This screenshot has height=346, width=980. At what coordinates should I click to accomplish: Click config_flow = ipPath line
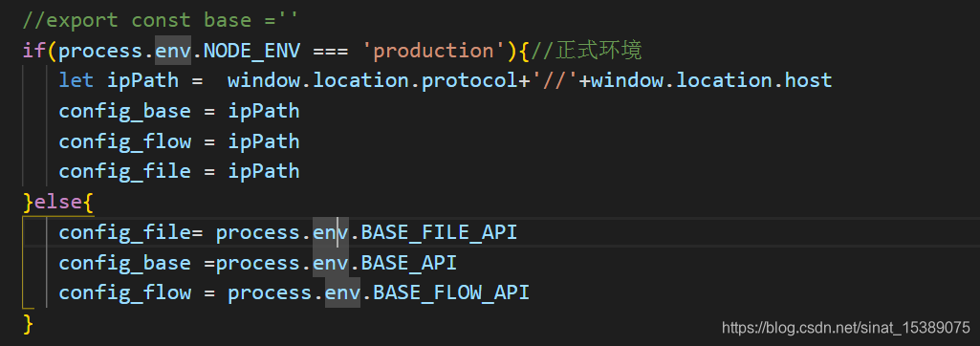click(x=180, y=141)
